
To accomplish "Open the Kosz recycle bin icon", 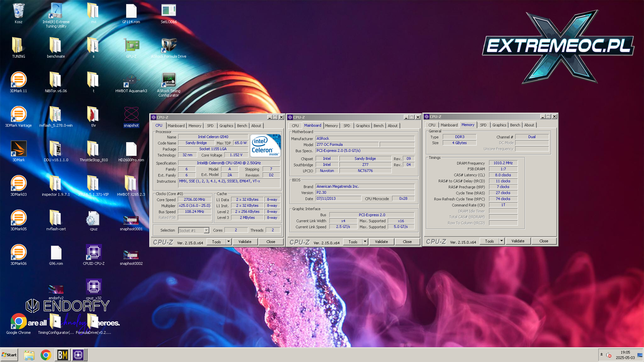I will [18, 13].
